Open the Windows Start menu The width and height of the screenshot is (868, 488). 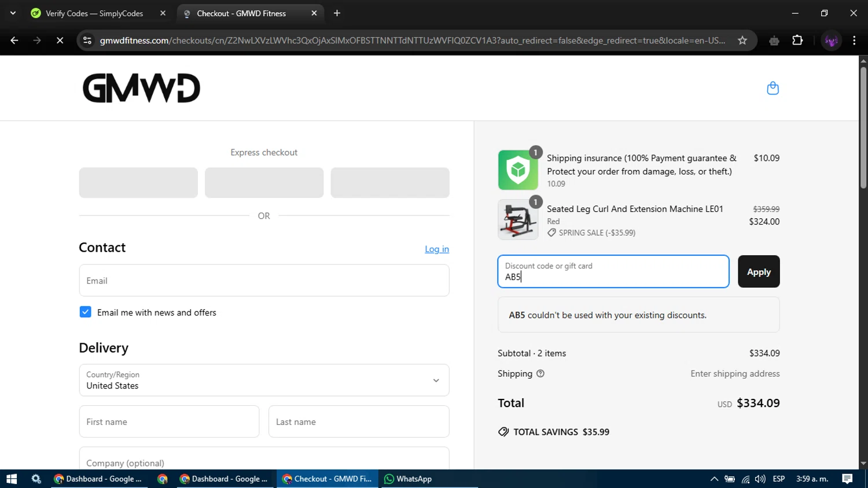pyautogui.click(x=12, y=479)
